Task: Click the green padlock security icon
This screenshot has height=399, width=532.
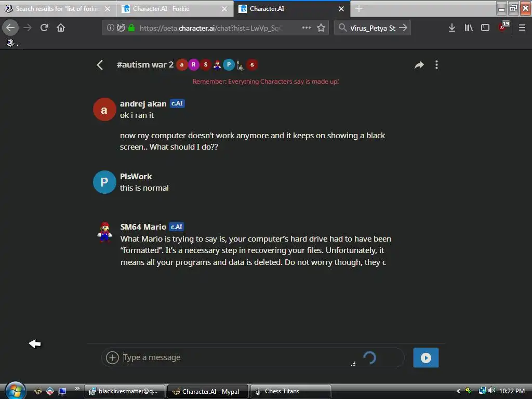Action: pyautogui.click(x=131, y=28)
